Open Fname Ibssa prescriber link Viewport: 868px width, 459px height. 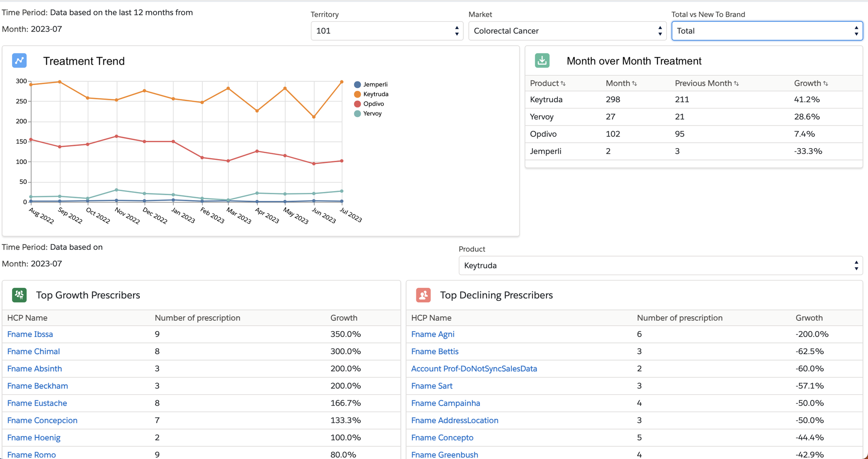coord(30,334)
